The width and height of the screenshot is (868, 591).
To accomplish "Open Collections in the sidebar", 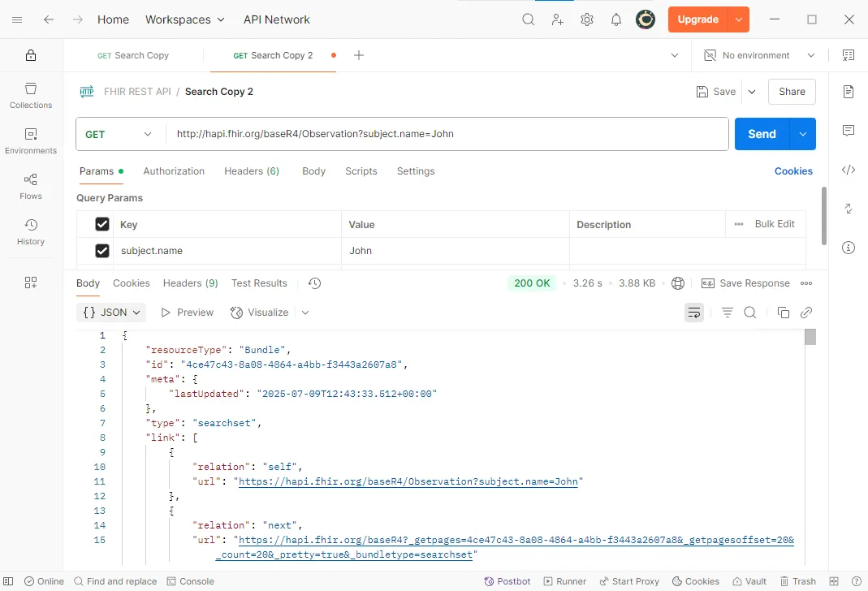I will [31, 96].
